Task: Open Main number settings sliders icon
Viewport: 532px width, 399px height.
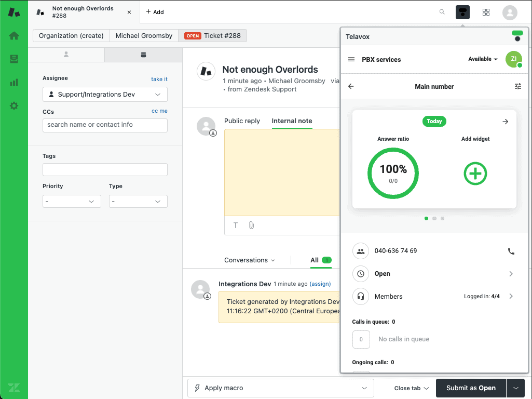Action: click(518, 86)
